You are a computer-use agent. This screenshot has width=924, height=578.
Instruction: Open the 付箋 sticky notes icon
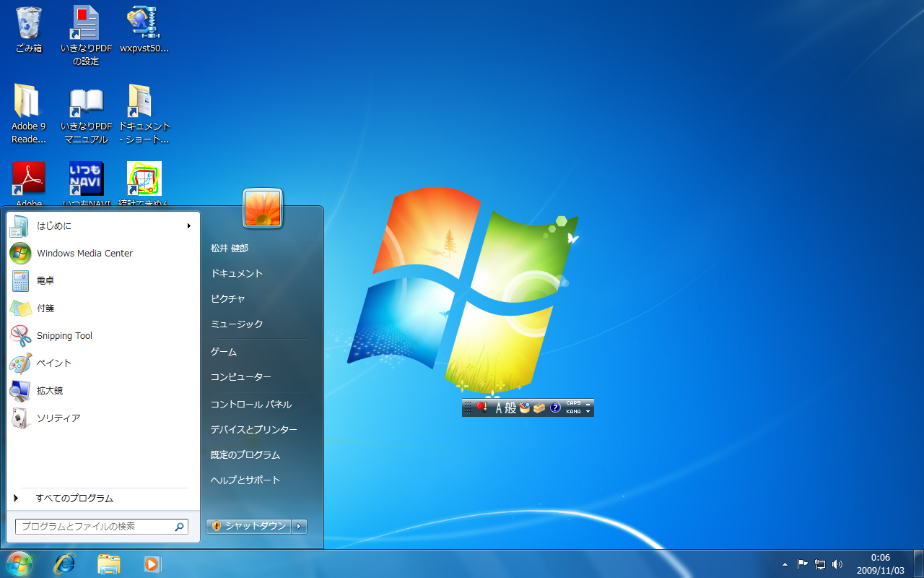pos(20,309)
